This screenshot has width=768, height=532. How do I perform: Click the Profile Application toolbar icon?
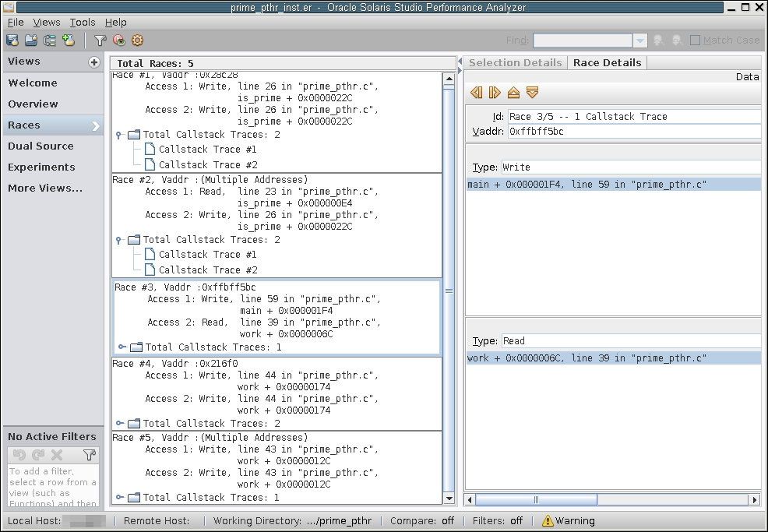pyautogui.click(x=12, y=41)
